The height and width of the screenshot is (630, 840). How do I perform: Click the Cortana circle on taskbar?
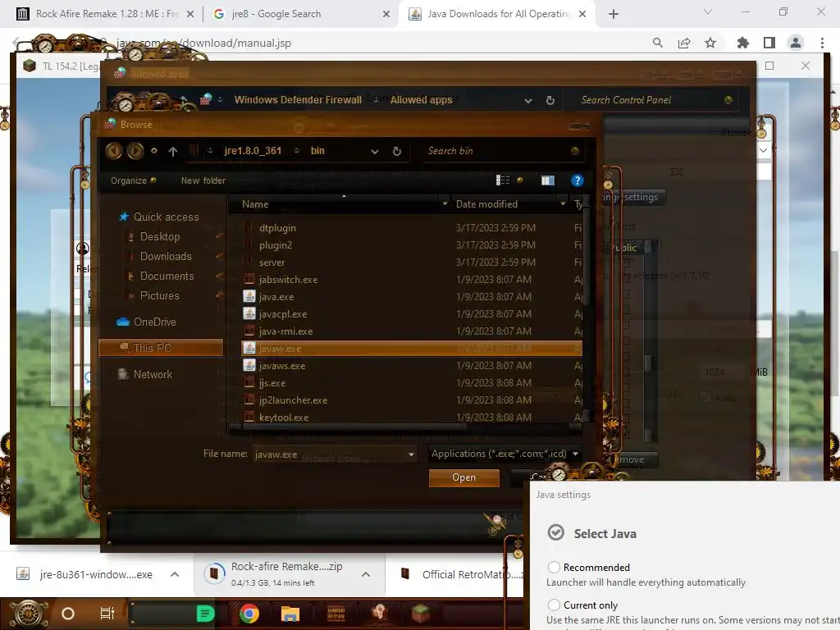point(68,614)
